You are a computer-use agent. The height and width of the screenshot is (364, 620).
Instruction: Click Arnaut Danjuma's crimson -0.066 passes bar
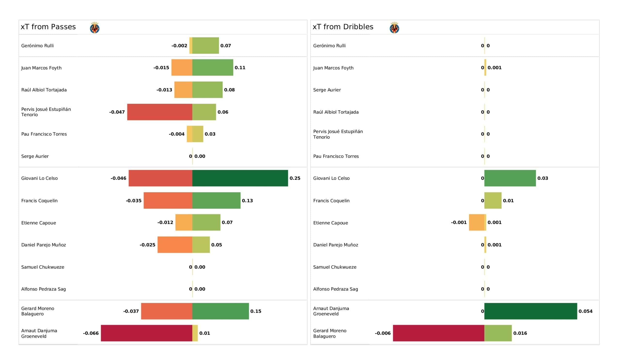click(147, 333)
